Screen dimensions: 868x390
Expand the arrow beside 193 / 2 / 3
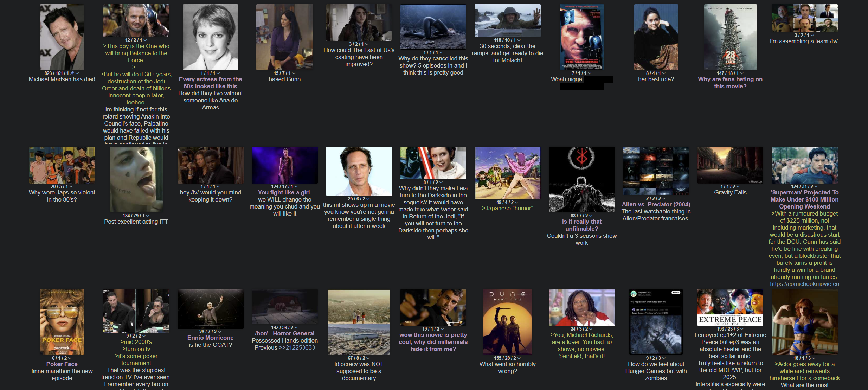click(742, 329)
